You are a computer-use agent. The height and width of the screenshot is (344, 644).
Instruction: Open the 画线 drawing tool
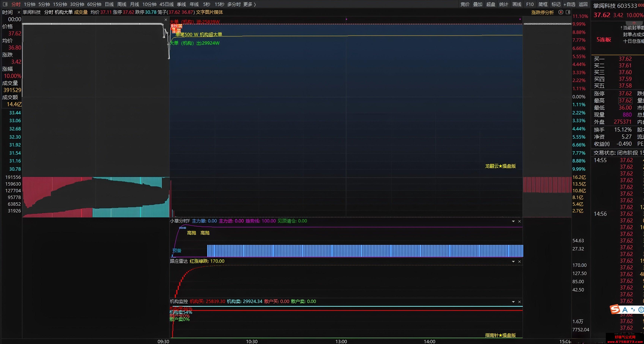click(x=517, y=4)
